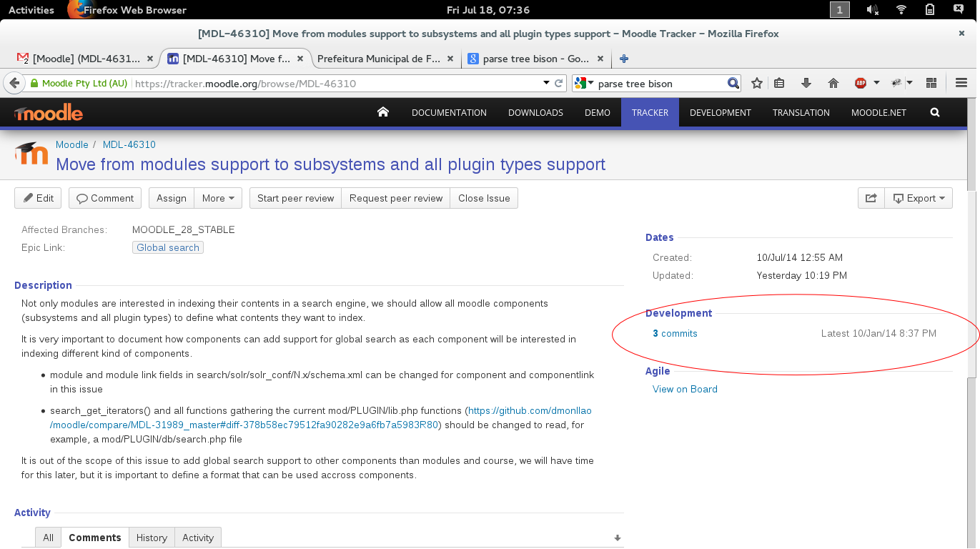Open DOWNLOADS in Moodle navbar

point(535,112)
